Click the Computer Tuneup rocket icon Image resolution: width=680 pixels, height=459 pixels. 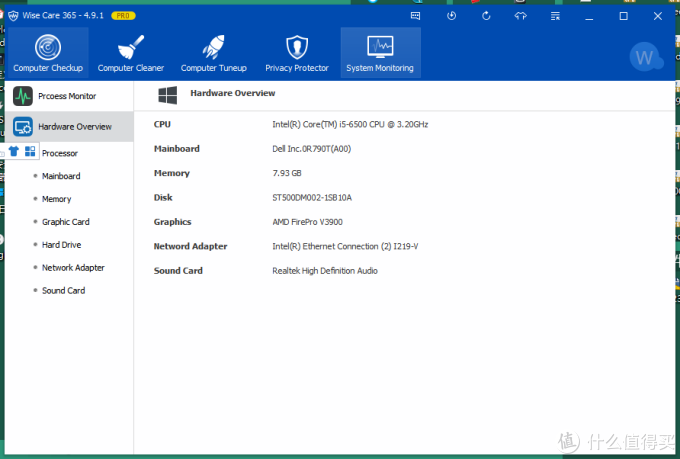(x=213, y=47)
